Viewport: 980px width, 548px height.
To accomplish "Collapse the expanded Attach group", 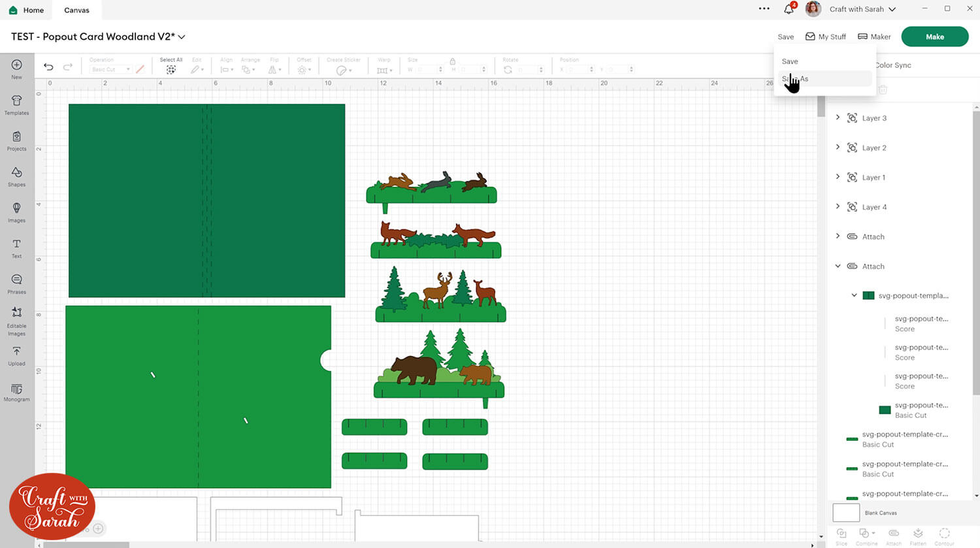I will tap(838, 266).
